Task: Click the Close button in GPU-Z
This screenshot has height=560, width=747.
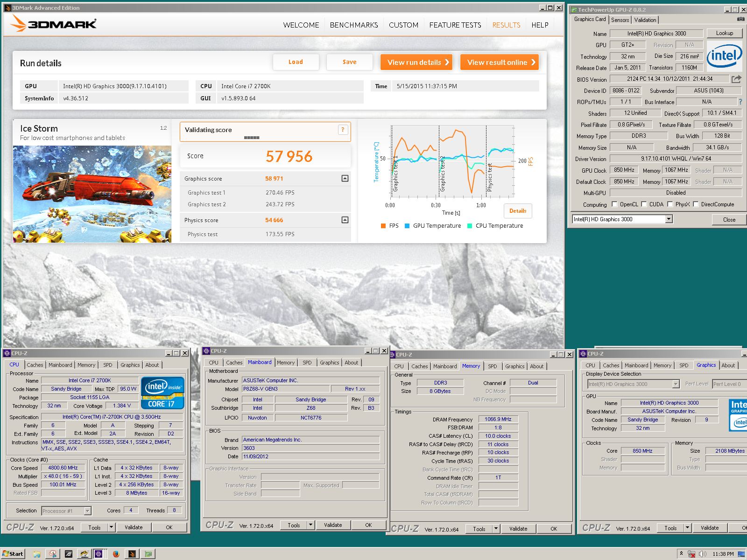Action: click(x=729, y=219)
